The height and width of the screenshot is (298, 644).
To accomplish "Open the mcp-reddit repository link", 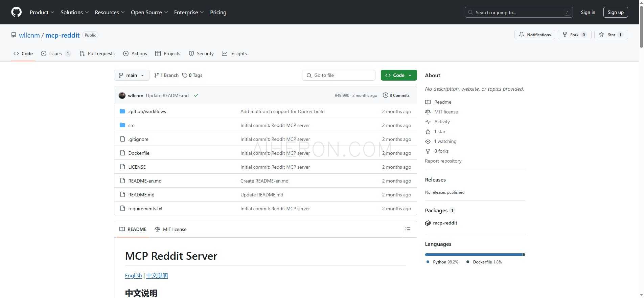I will click(63, 35).
